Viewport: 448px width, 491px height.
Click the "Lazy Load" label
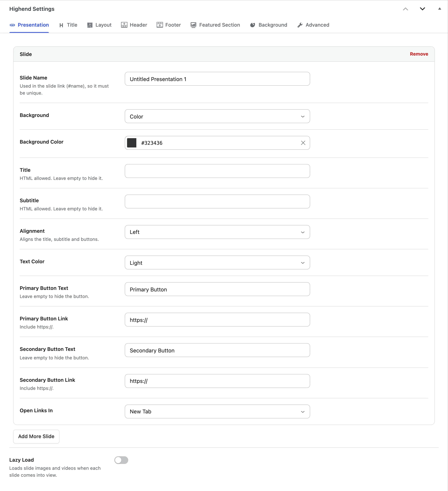(21, 460)
